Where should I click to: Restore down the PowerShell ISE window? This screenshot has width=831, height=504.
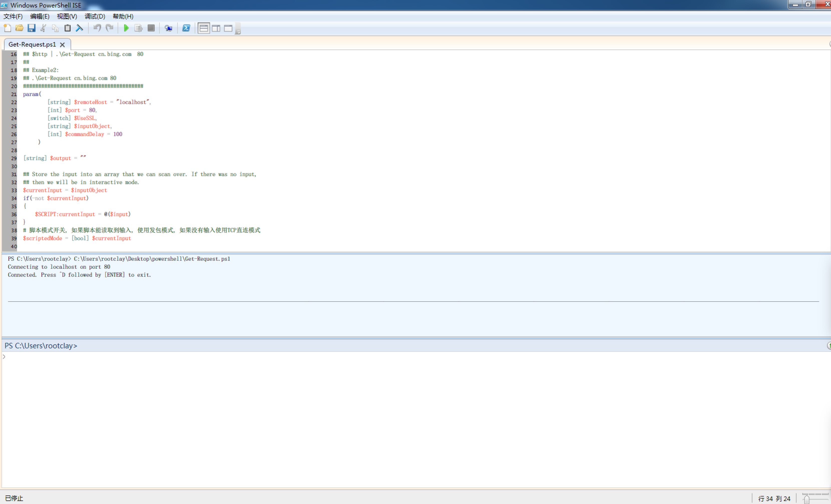click(808, 5)
